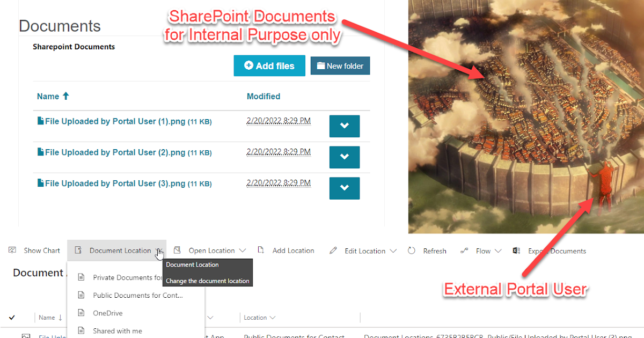
Task: Expand actions dropdown for Portal User (2).png
Action: [345, 157]
